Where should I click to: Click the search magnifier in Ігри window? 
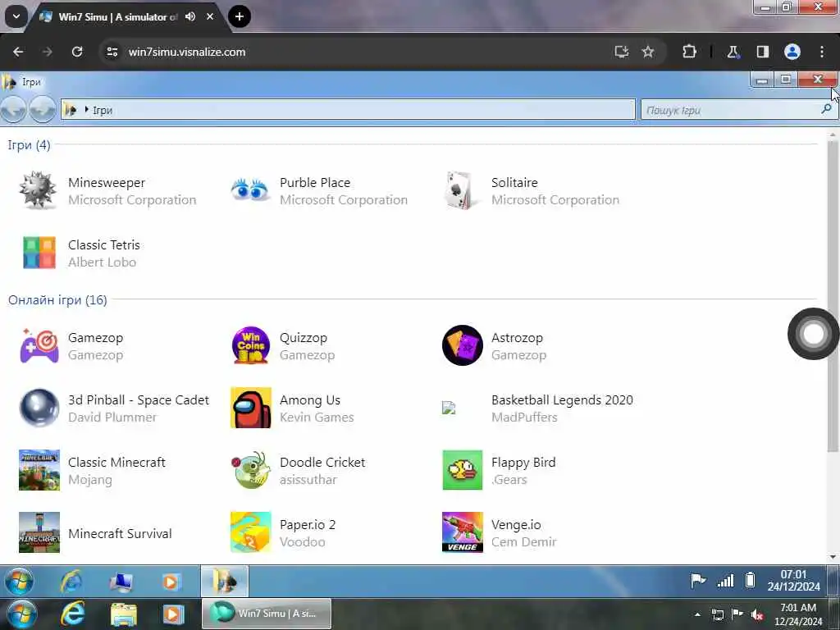pyautogui.click(x=826, y=109)
